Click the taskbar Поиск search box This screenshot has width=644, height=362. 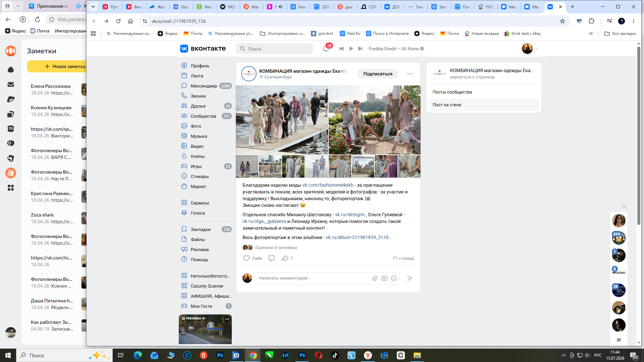click(x=64, y=355)
